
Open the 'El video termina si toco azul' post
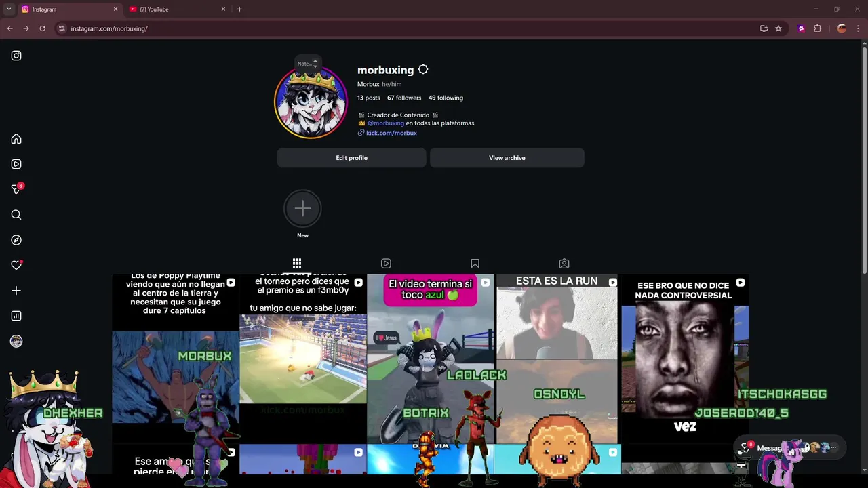[430, 359]
